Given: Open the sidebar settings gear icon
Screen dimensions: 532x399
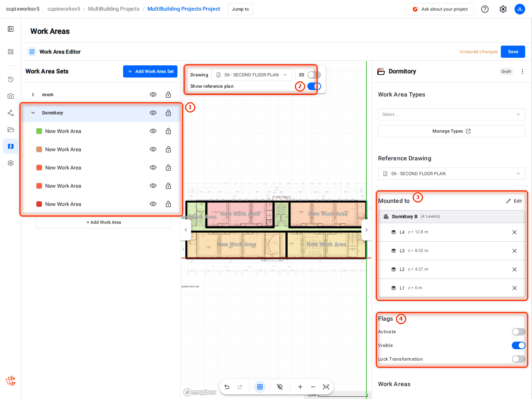Looking at the screenshot, I should (11, 163).
